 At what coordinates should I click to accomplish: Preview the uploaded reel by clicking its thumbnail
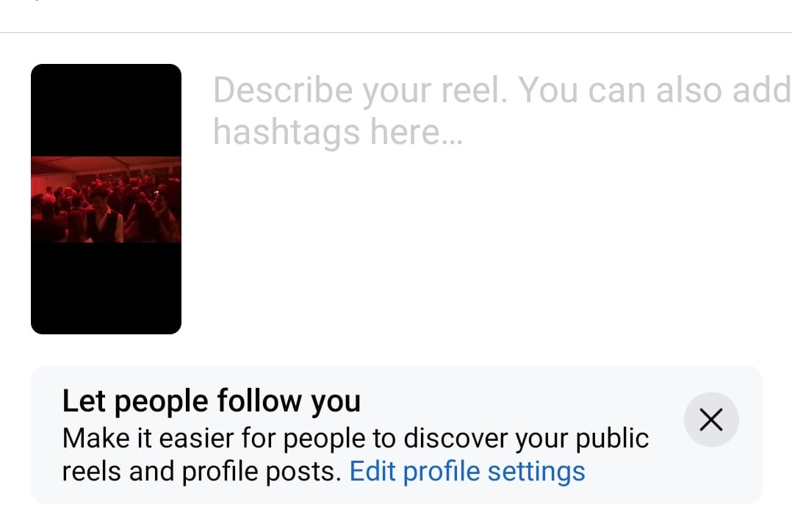(106, 198)
